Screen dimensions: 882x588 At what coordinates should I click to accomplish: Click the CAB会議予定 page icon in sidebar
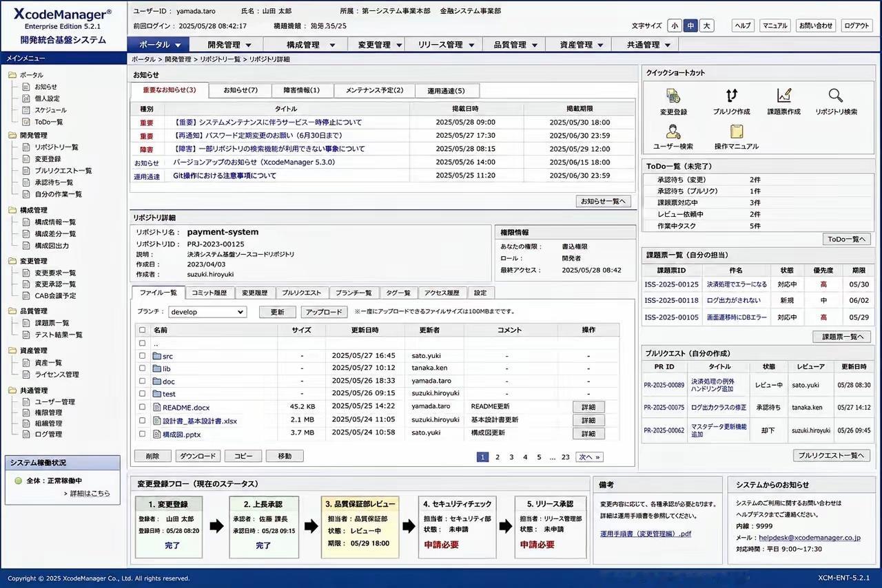26,295
